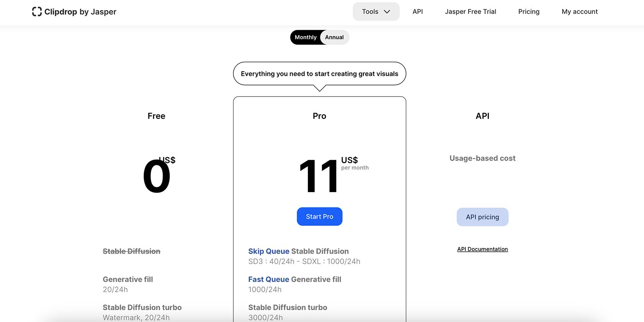
Task: Click the Pro price '11' figure
Action: pos(319,177)
